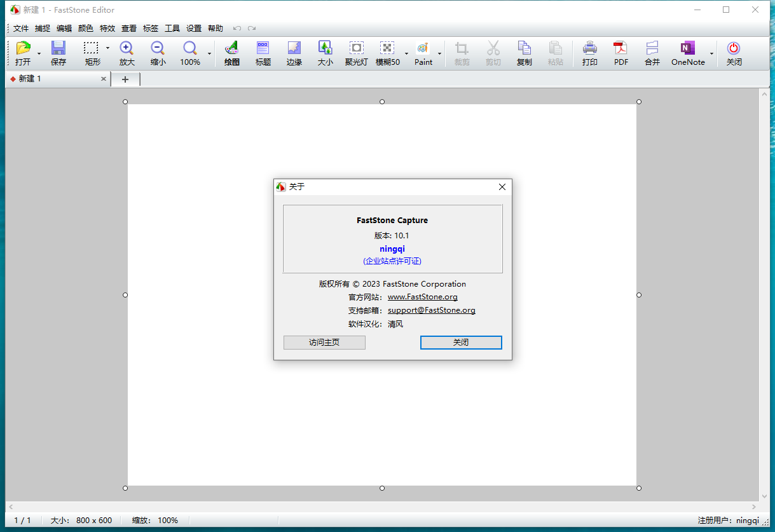Add a new tab with plus button

[x=125, y=79]
